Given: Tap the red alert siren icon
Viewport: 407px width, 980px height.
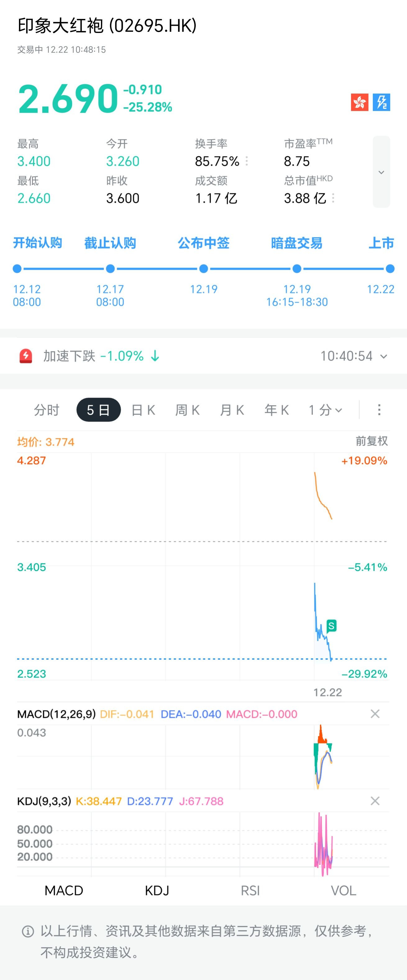Looking at the screenshot, I should pos(26,356).
